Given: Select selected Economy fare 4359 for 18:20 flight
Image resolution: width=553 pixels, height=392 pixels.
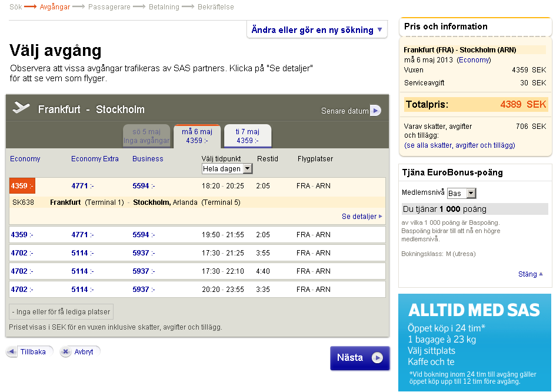Looking at the screenshot, I should [x=22, y=186].
